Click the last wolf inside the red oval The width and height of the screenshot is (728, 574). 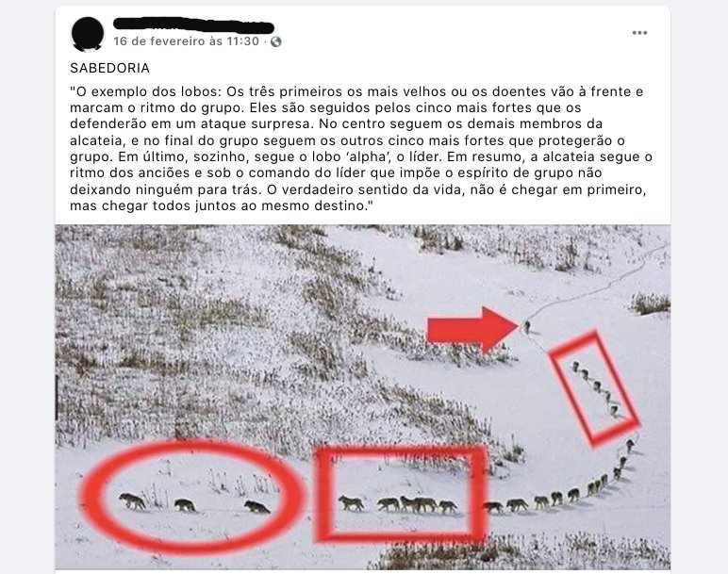tap(256, 507)
